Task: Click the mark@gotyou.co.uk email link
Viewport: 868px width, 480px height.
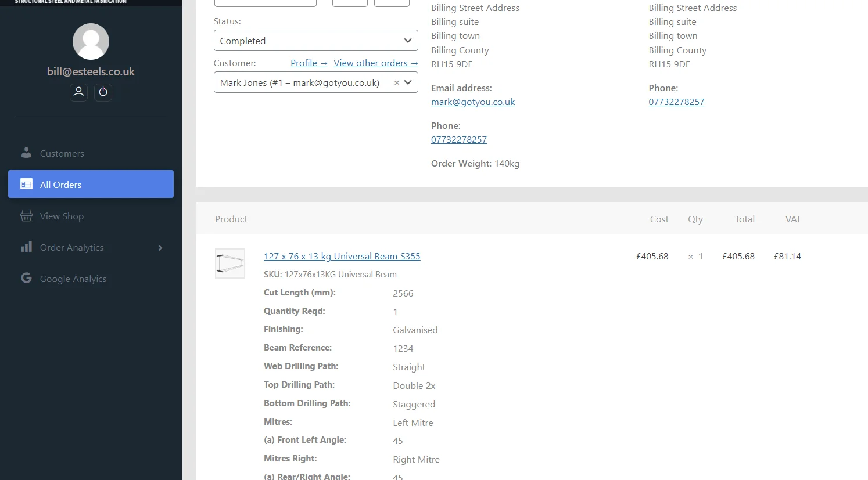Action: [472, 102]
